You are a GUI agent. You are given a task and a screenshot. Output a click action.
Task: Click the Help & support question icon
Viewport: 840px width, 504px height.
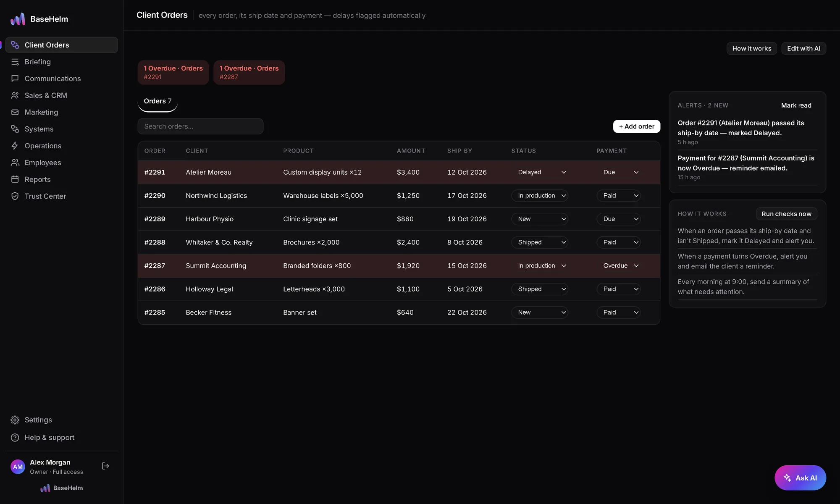point(15,438)
